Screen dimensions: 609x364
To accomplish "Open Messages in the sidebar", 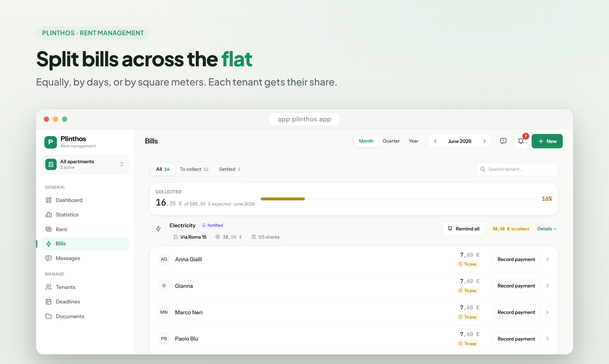I will click(x=85, y=258).
